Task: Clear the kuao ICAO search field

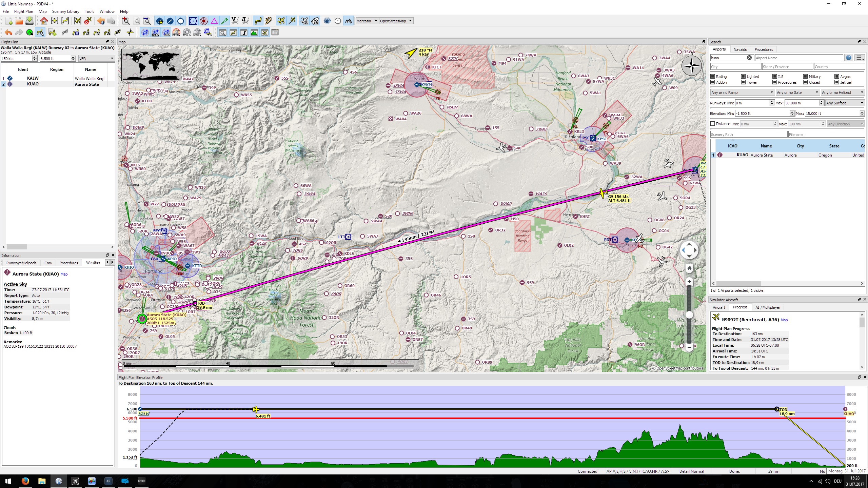Action: click(x=749, y=58)
